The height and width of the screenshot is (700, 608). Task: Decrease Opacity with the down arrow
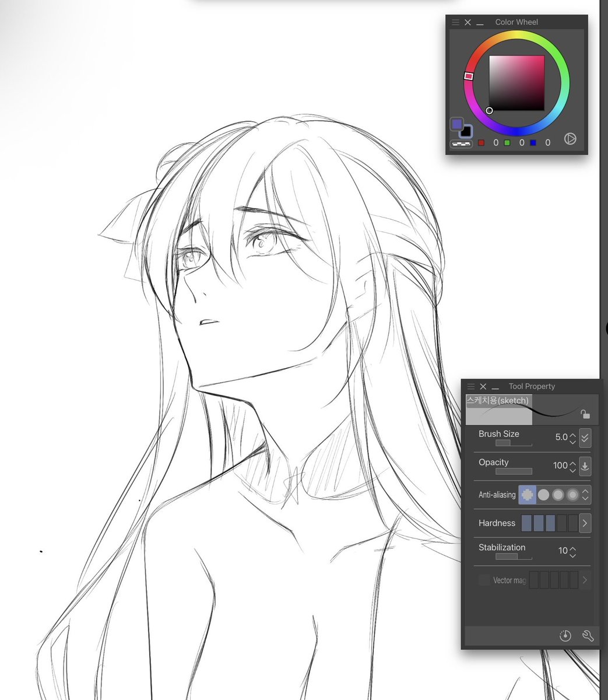coord(572,470)
